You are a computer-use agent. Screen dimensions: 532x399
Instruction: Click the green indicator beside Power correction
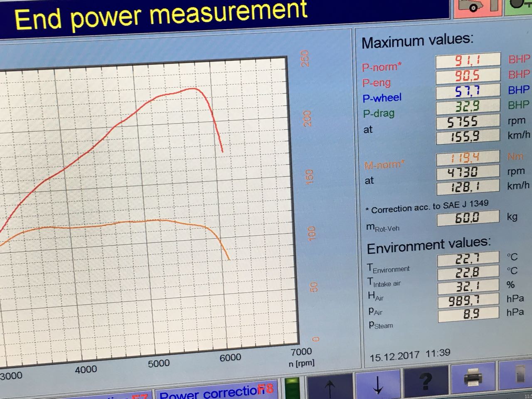pyautogui.click(x=293, y=388)
